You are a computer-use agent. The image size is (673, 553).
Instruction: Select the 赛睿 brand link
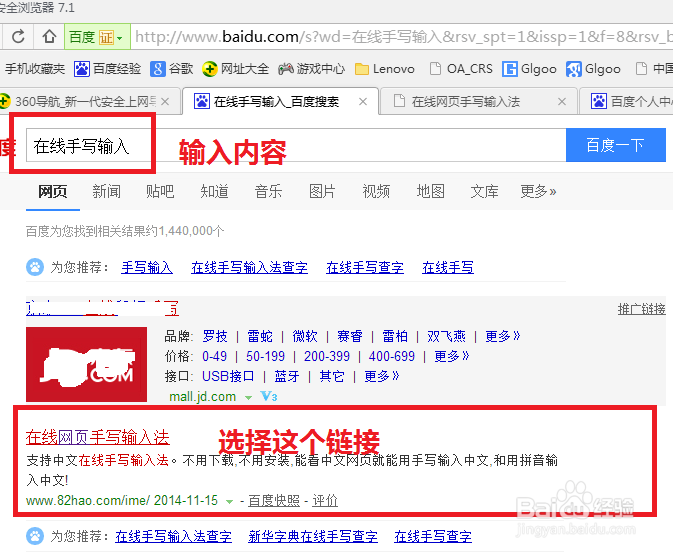(x=350, y=336)
